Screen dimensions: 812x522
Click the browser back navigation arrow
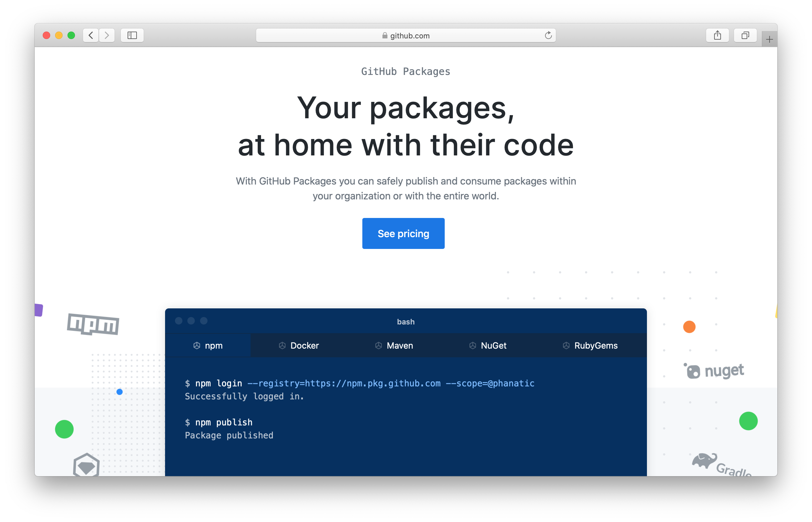point(91,35)
